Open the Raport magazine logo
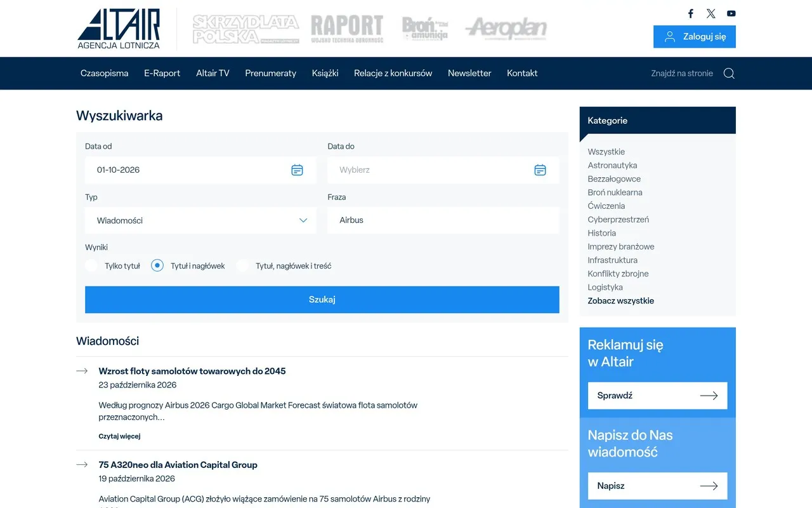Viewport: 812px width, 508px height. (347, 29)
